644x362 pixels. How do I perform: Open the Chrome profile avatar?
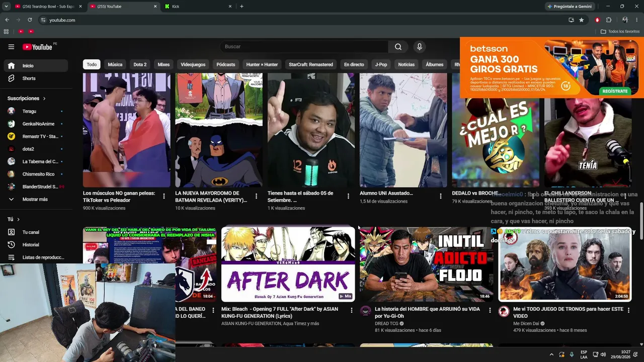pyautogui.click(x=625, y=20)
